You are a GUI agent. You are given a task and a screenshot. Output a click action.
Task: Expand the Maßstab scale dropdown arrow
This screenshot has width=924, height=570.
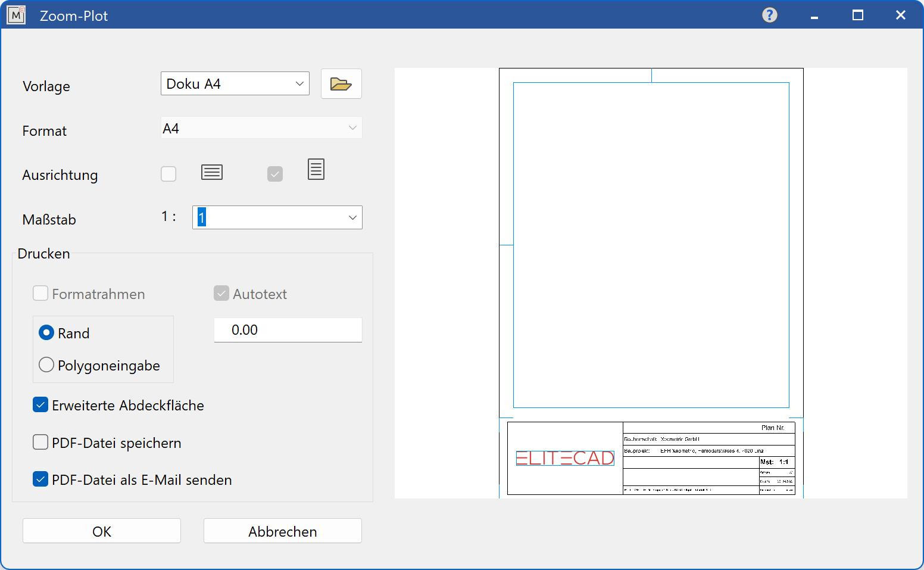tap(352, 218)
